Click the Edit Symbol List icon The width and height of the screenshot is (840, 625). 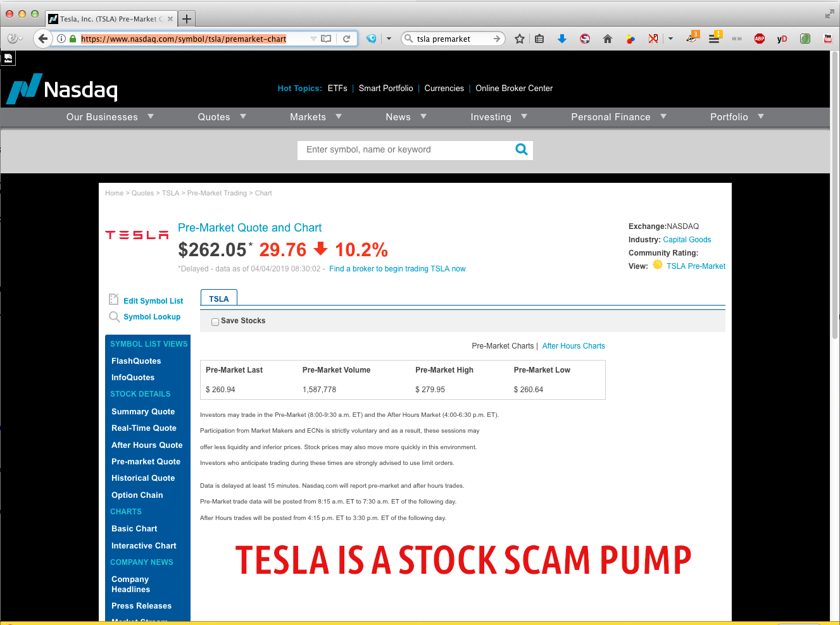(x=114, y=299)
